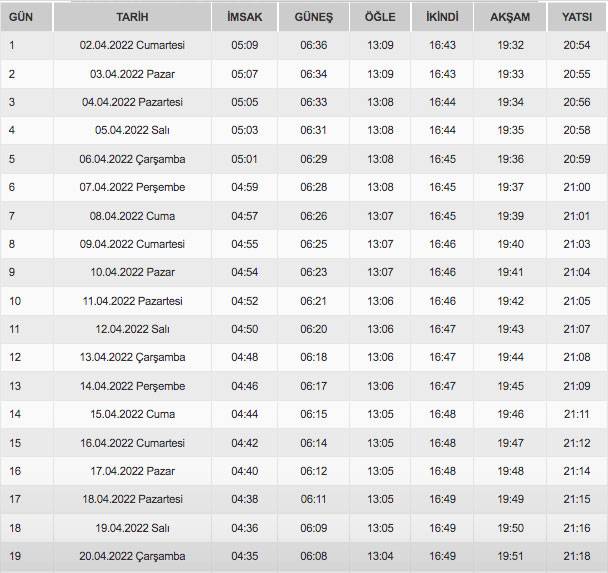
Task: Select Akşam time 19:39 for 08.04.2022
Action: coord(510,215)
